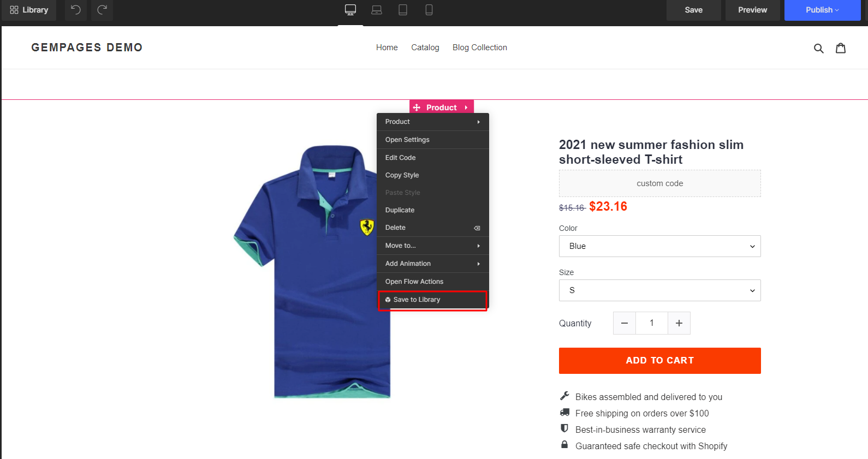Click the quantity number field
Screen dimensions: 868x459
click(652, 323)
